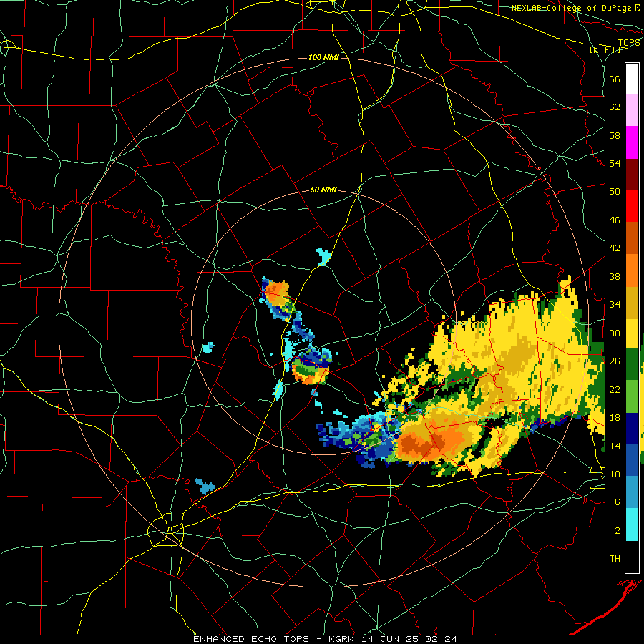Click the dark maroon legend swatch
644x644 pixels.
632,174
